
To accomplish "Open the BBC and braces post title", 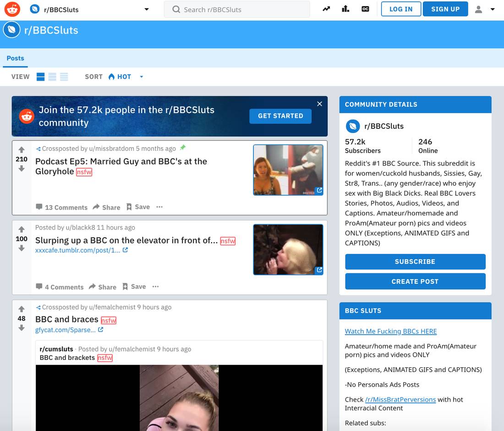I will [66, 320].
